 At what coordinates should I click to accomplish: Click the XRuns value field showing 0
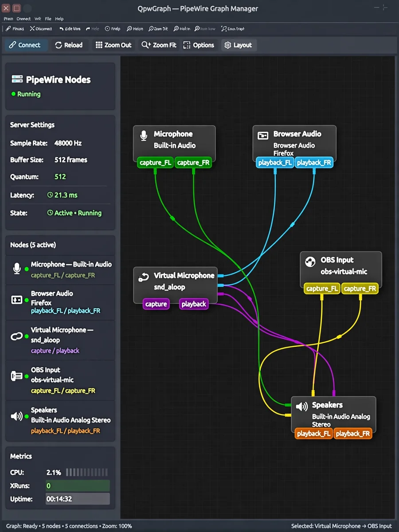[x=78, y=486]
